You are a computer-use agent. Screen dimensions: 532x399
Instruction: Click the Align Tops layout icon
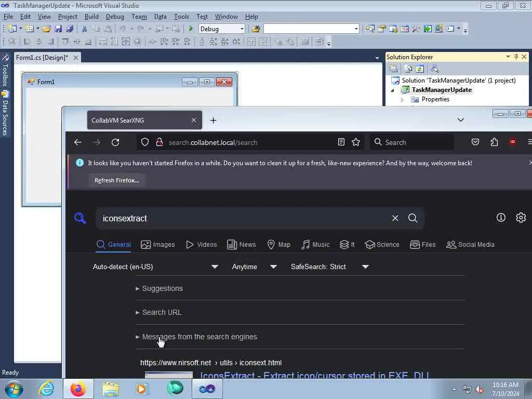pos(65,42)
